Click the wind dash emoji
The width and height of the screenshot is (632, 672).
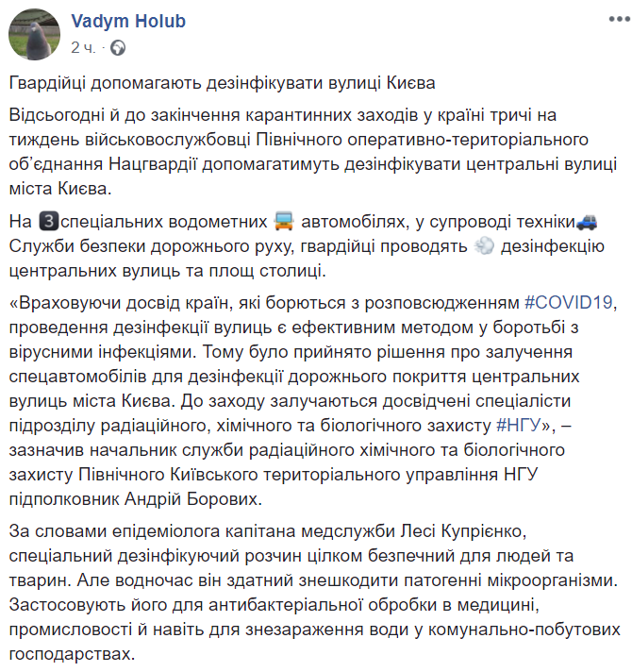[485, 247]
